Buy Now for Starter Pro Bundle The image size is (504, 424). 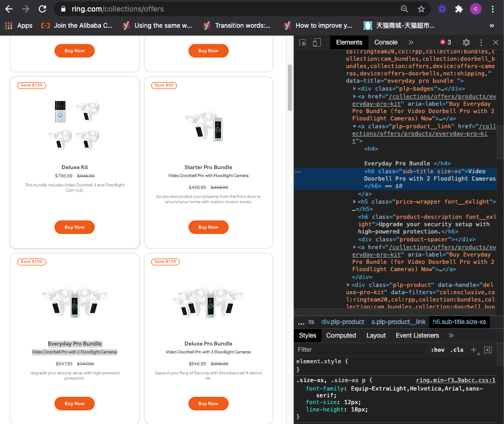coord(208,227)
